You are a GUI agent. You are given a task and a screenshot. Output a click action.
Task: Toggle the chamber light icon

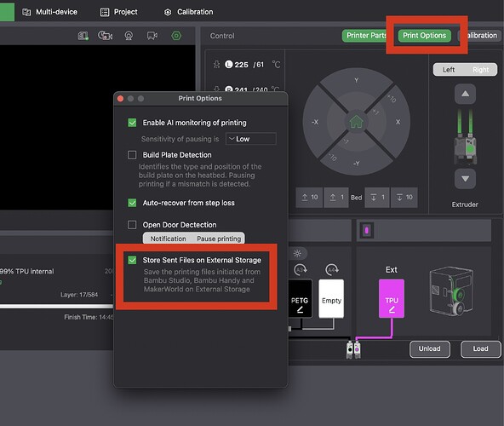[297, 253]
